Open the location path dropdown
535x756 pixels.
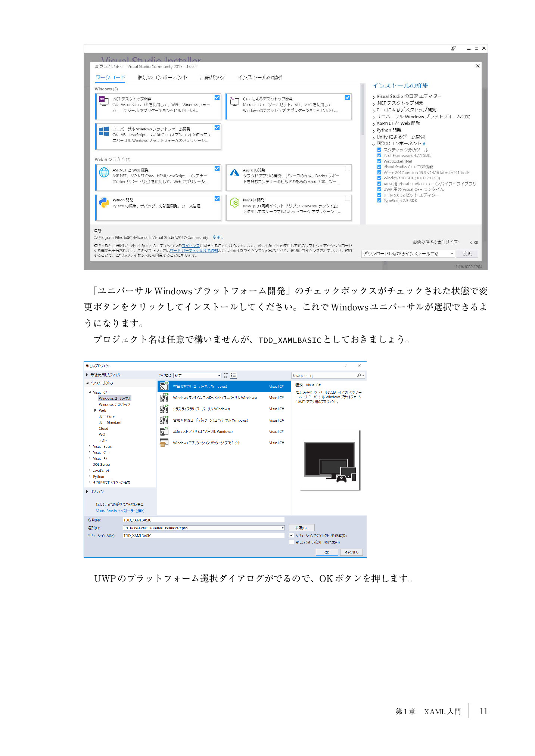tap(283, 528)
